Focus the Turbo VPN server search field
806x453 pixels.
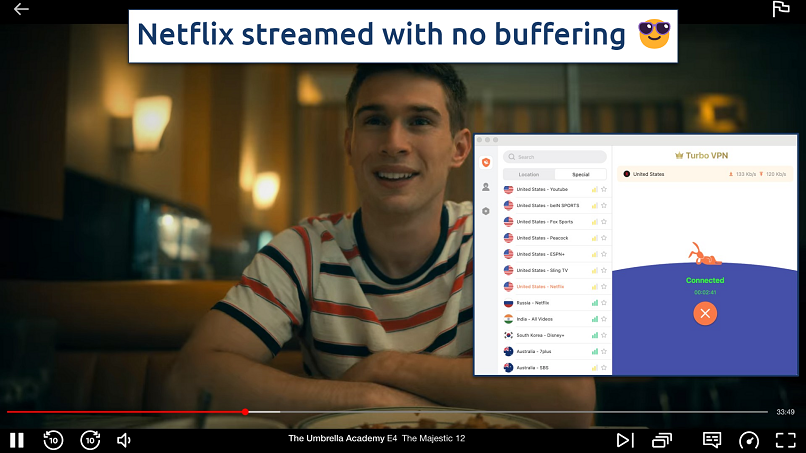coord(555,157)
